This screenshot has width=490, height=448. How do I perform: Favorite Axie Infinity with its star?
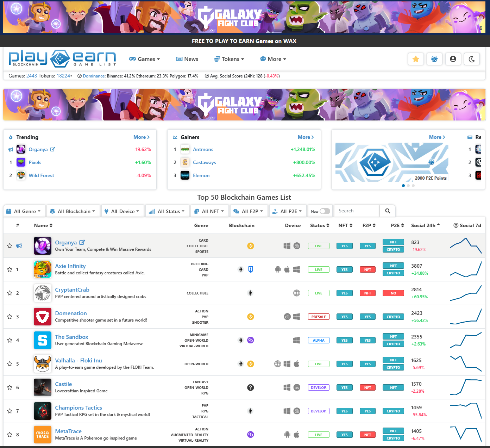[10, 269]
